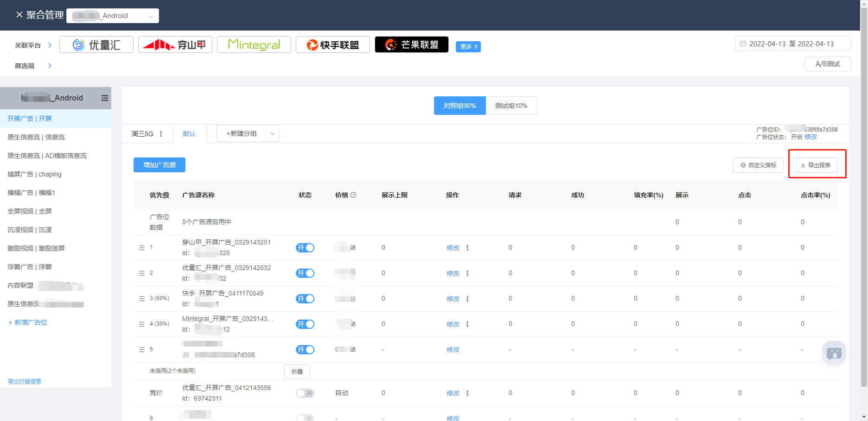This screenshot has width=868, height=421.
Task: Select 开屏广告 | 开屏 in sidebar
Action: click(x=56, y=119)
